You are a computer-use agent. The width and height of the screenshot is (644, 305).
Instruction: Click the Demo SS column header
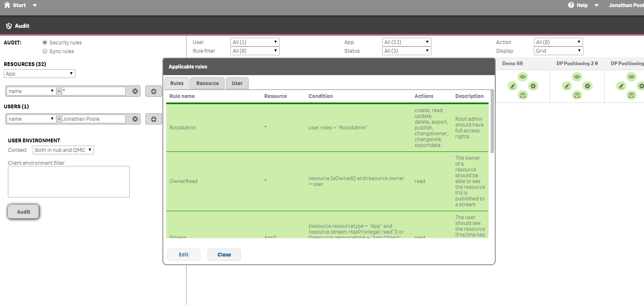[512, 63]
